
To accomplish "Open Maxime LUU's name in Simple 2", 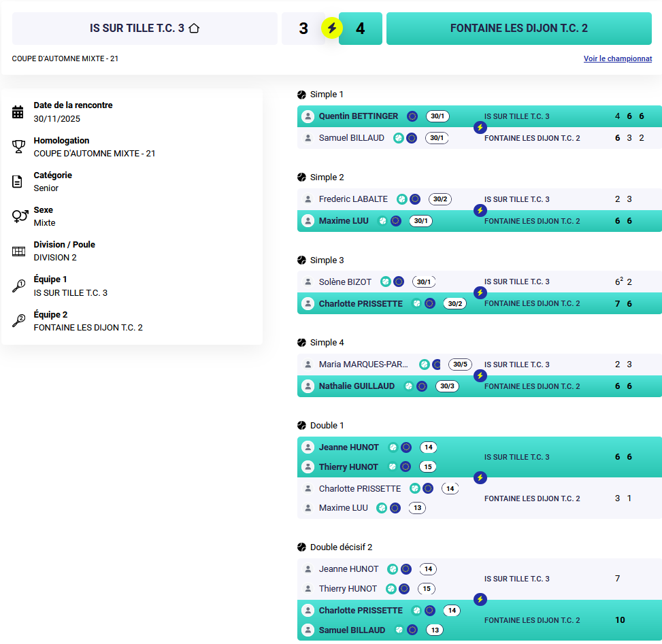I will 344,221.
